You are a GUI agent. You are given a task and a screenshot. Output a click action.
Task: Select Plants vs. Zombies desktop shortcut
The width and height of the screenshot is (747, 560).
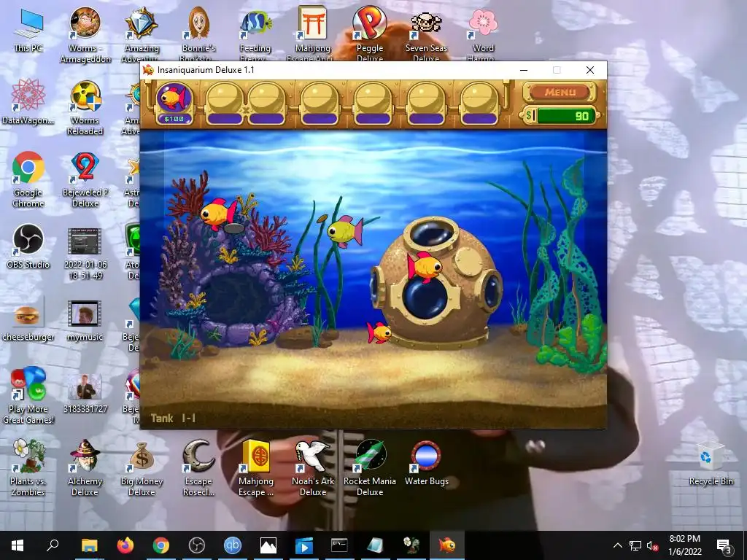28,468
